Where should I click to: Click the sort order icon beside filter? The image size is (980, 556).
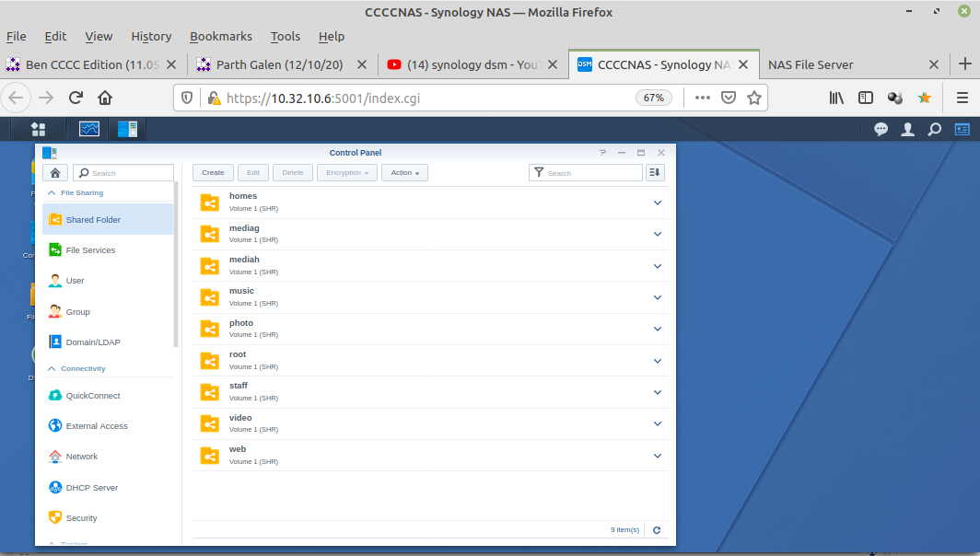pos(655,172)
